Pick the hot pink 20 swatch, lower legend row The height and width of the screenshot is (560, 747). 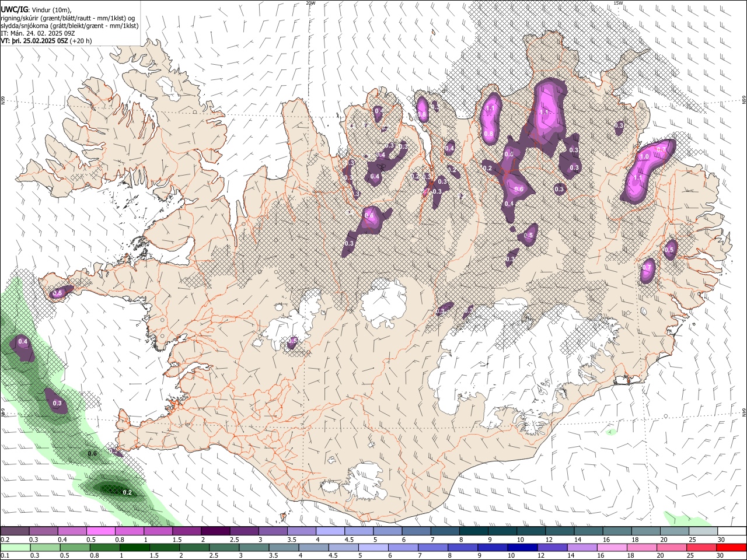pos(672,548)
